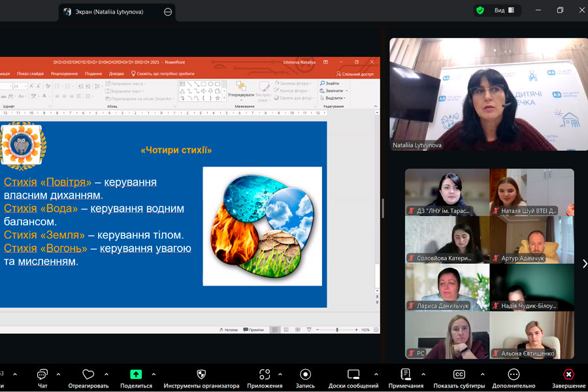Screen dimensions: 588x392
Task: Toggle PowerPoint Нотатки notes pane
Action: click(x=228, y=330)
